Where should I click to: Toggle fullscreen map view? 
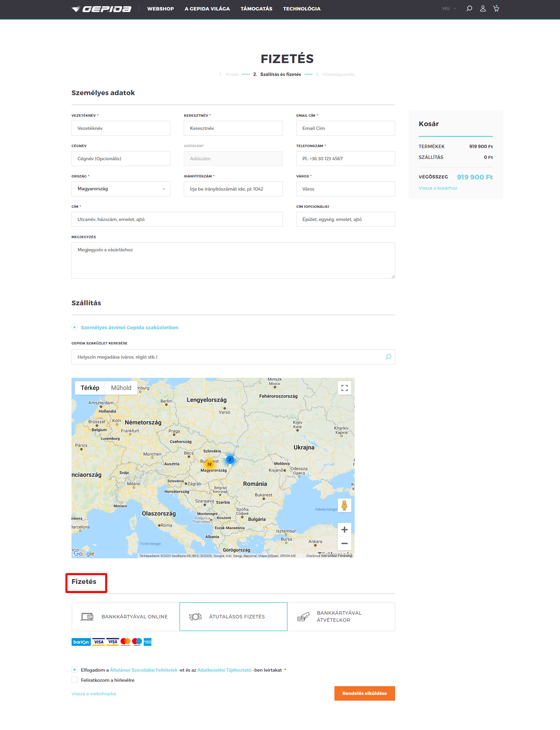344,388
